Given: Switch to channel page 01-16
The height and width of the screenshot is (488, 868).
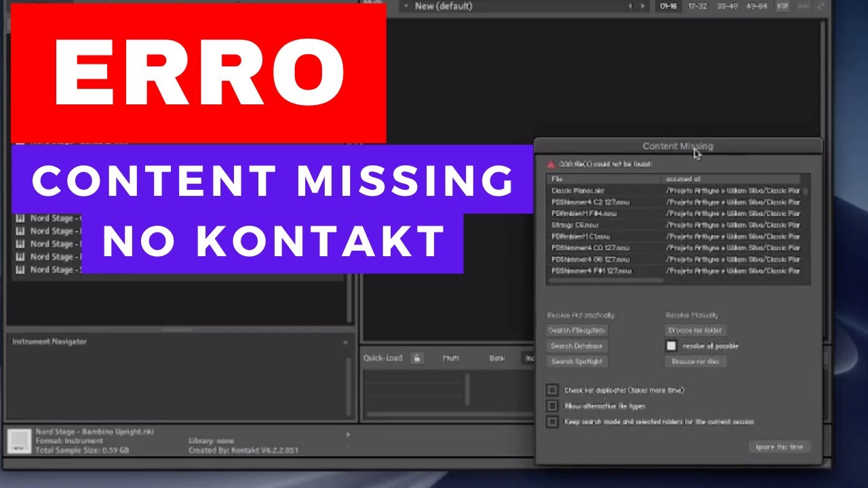Looking at the screenshot, I should 668,6.
